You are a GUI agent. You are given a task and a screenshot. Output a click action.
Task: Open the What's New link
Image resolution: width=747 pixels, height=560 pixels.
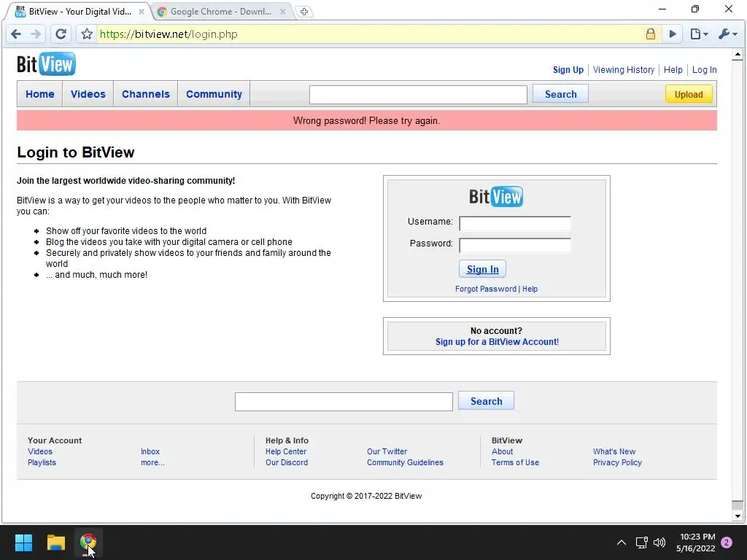click(614, 451)
